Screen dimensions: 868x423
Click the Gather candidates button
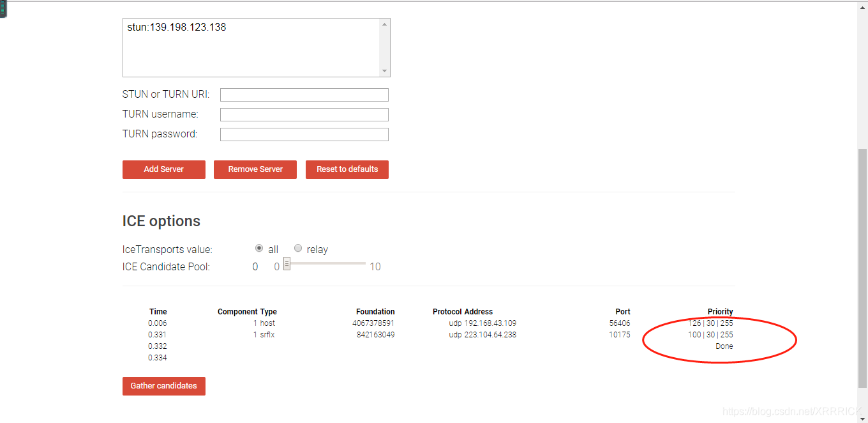(164, 386)
